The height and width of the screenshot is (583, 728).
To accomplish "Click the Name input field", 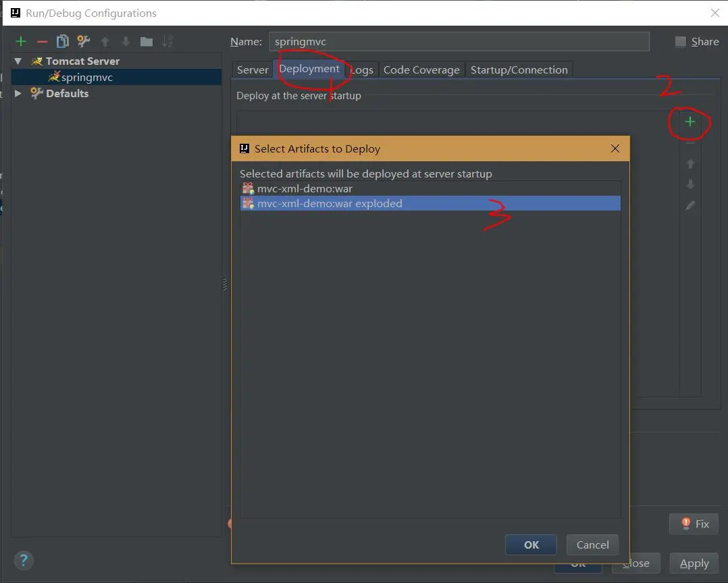I will 459,42.
